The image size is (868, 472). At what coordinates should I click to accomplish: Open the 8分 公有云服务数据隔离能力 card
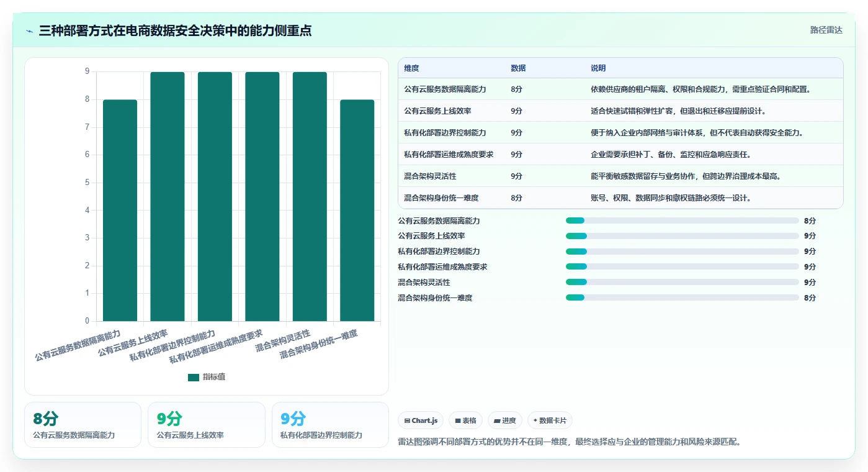coord(83,425)
